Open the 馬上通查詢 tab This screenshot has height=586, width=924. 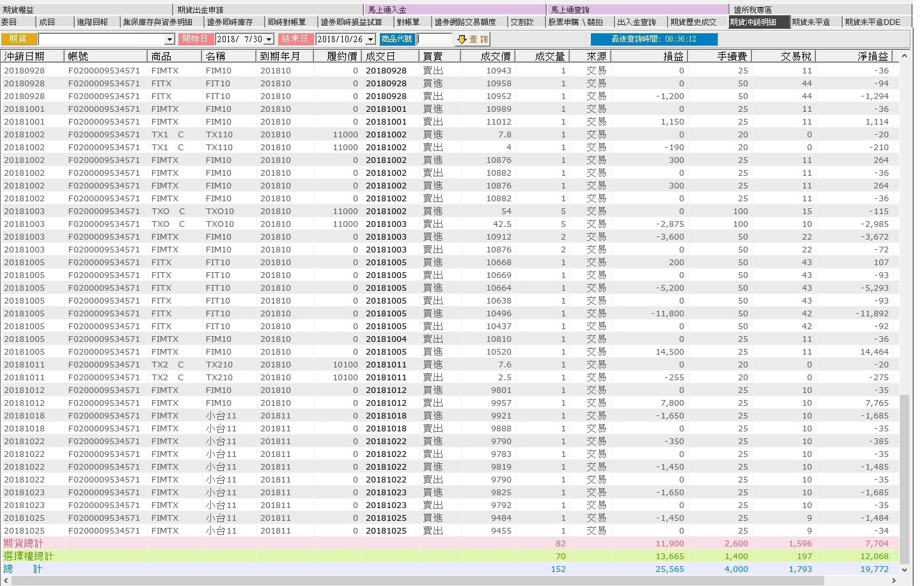[638, 10]
